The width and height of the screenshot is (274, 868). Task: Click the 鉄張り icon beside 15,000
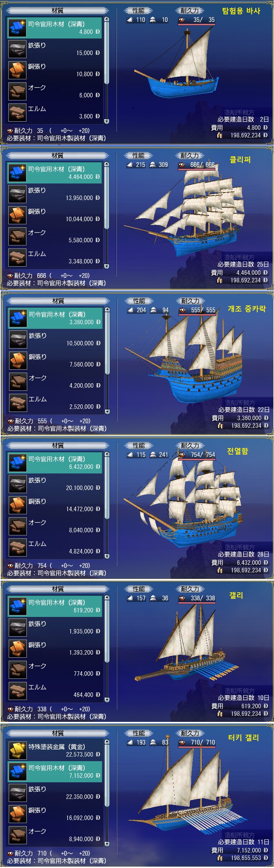(x=17, y=49)
